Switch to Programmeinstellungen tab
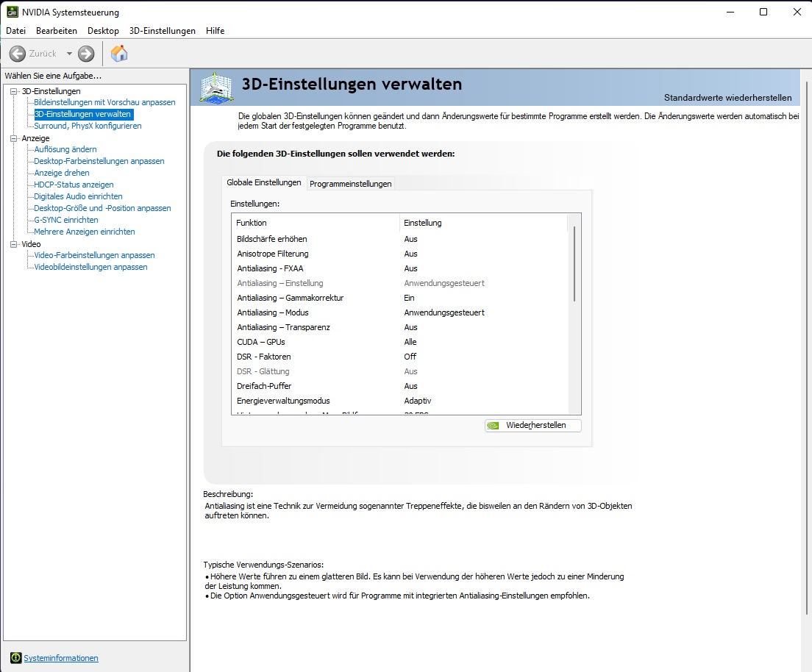 pyautogui.click(x=351, y=184)
